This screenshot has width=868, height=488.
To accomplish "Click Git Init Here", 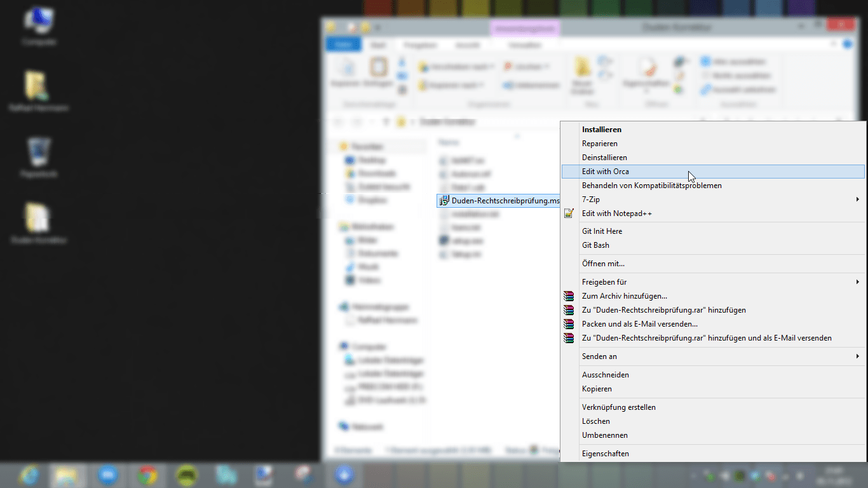I will point(712,231).
